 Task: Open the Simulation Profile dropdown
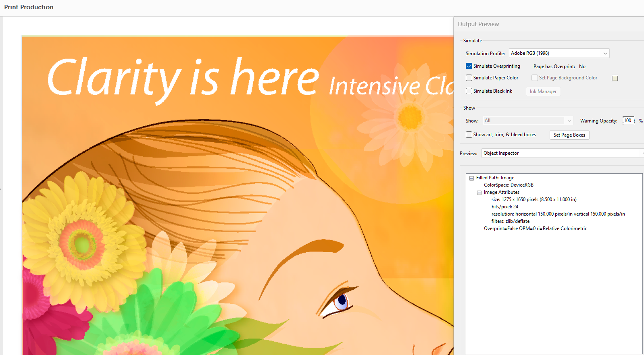(559, 53)
